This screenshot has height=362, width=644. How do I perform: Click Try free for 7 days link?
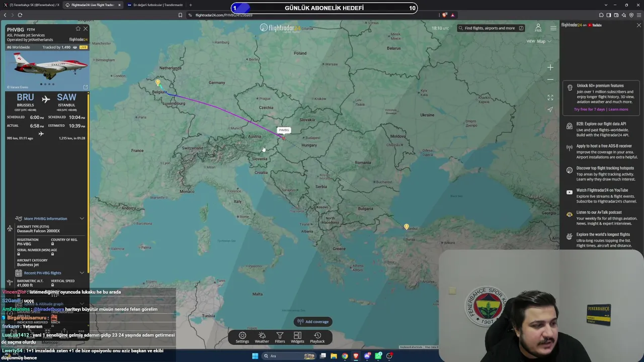click(590, 109)
